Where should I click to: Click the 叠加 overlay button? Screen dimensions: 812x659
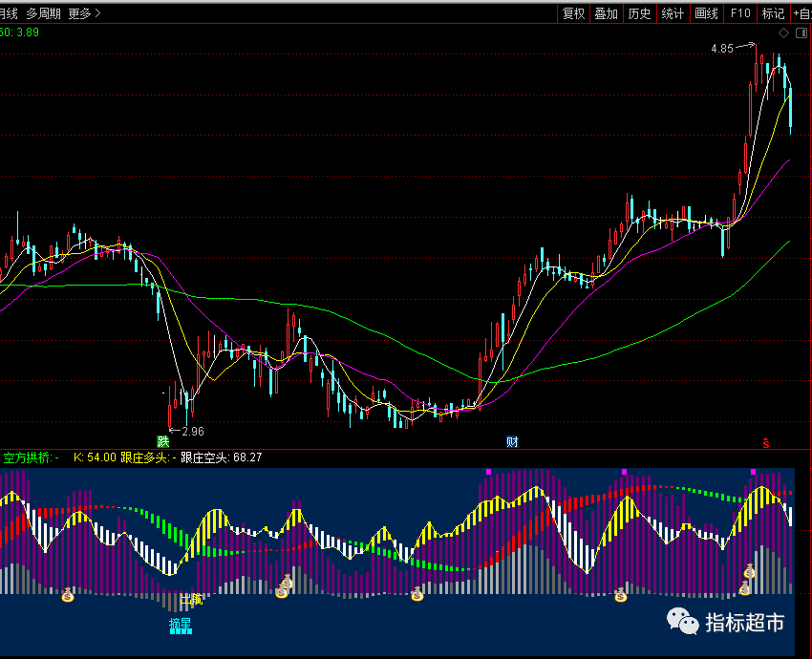(607, 13)
